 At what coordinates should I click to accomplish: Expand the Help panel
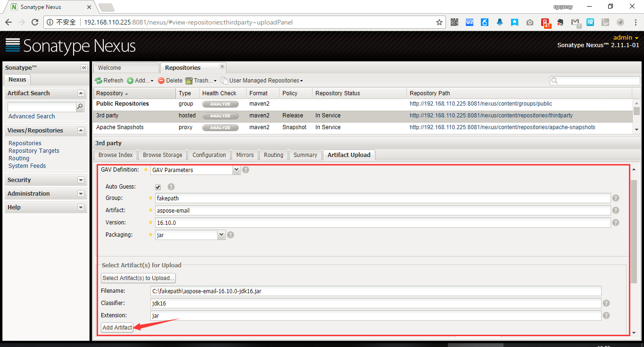tap(81, 207)
